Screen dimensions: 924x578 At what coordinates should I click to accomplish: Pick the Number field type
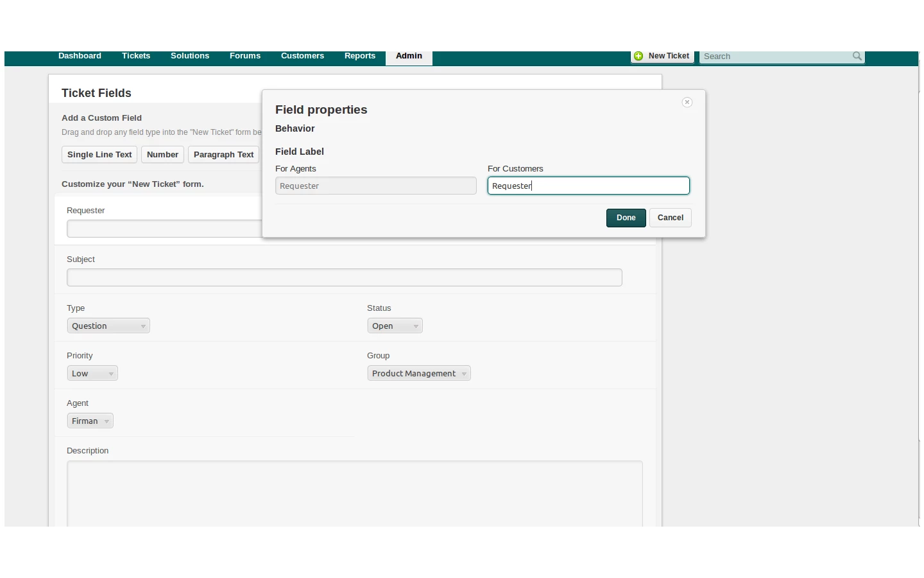click(x=162, y=155)
